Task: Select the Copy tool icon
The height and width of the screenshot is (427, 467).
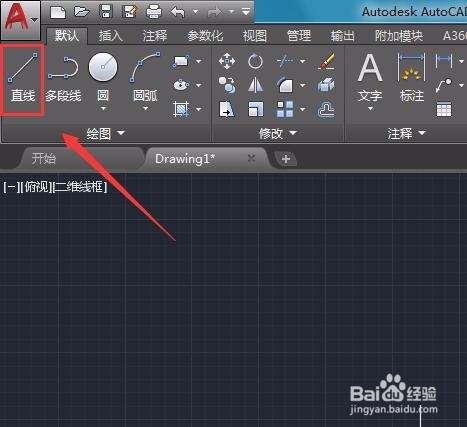Action: 227,85
